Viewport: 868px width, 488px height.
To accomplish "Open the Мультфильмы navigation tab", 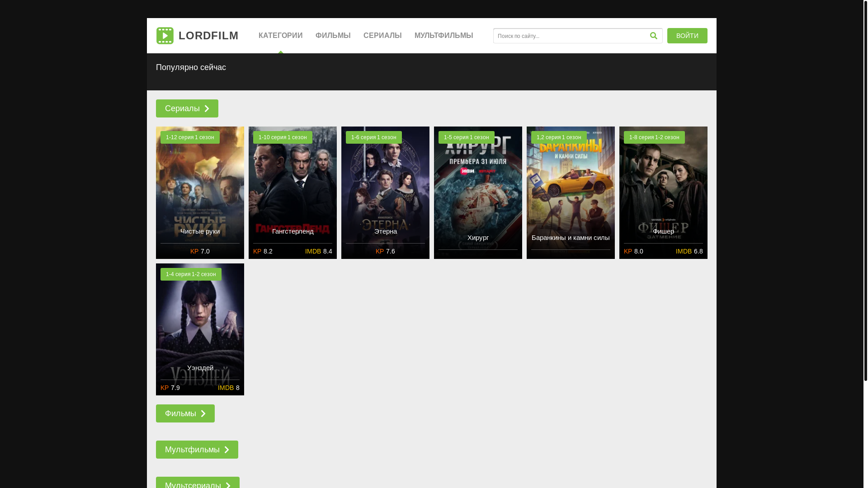I will coord(444,36).
